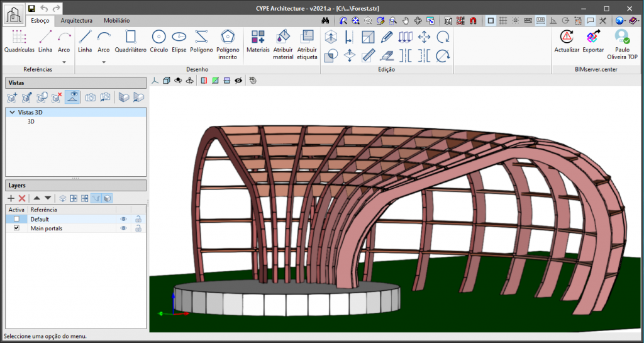Open the dropdown arrow under Desenho Arco
This screenshot has height=343, width=644.
click(x=104, y=62)
